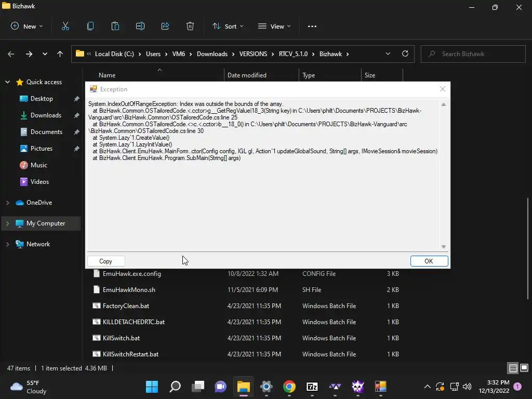Click the Search Bizhawk field
Screen dimensions: 532x399
click(473, 54)
